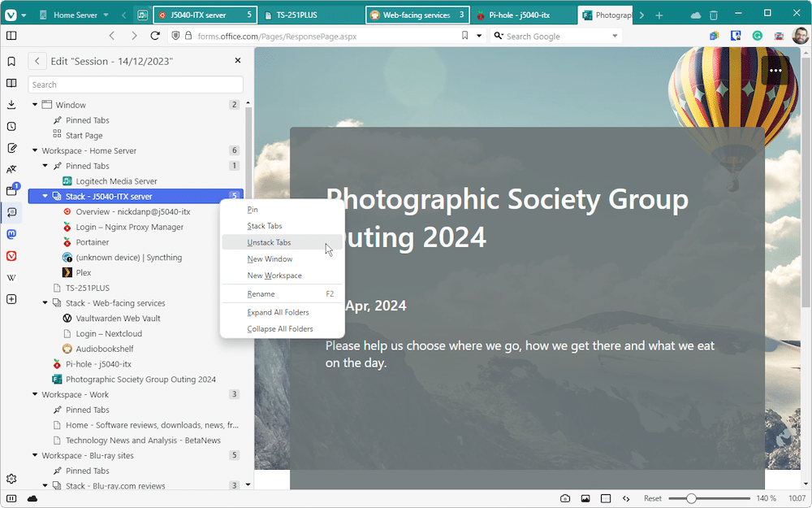Open the Downloads panel icon

click(x=11, y=104)
